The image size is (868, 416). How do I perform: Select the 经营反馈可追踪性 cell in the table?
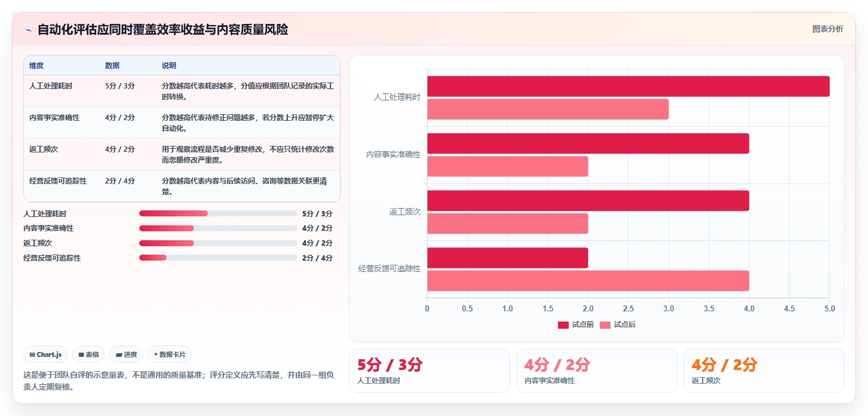(x=58, y=181)
